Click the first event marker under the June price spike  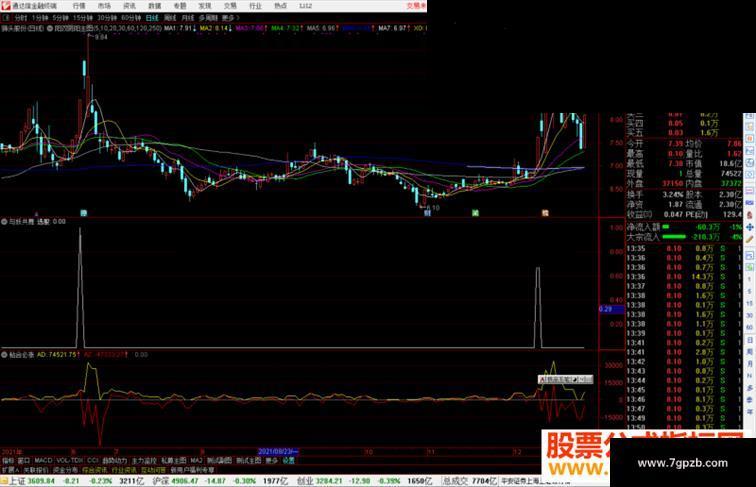[83, 213]
